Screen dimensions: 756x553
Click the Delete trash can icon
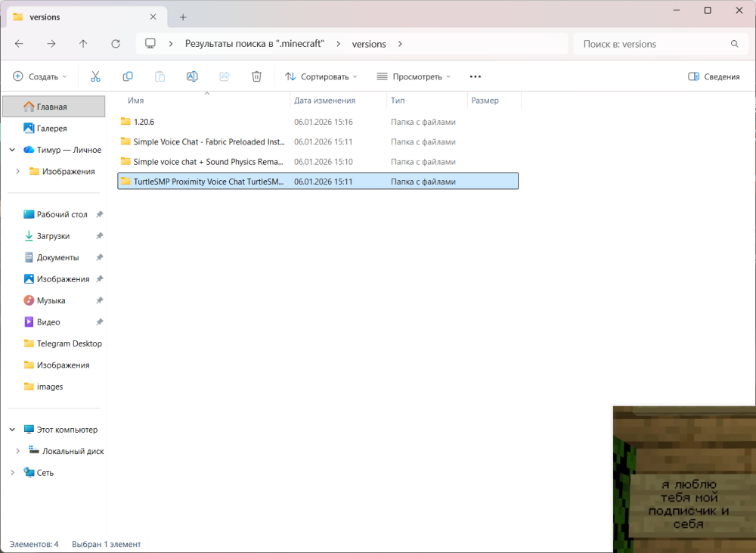(x=256, y=76)
